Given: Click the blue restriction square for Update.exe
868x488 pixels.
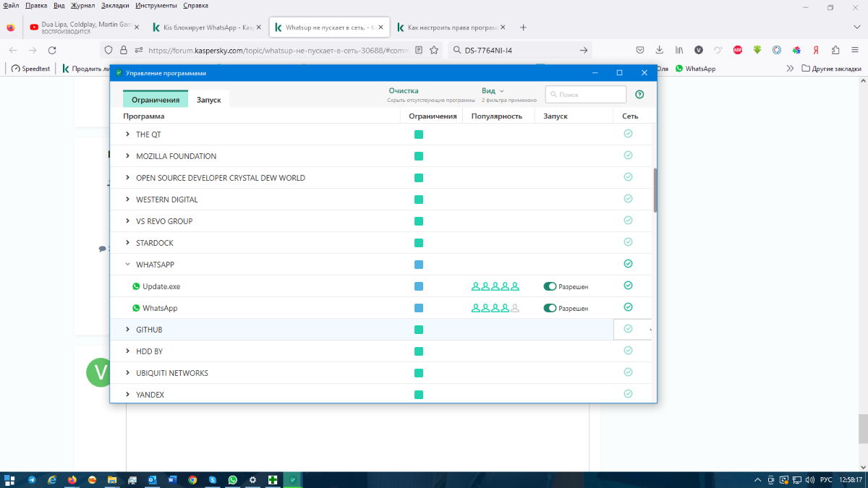Looking at the screenshot, I should pos(419,286).
